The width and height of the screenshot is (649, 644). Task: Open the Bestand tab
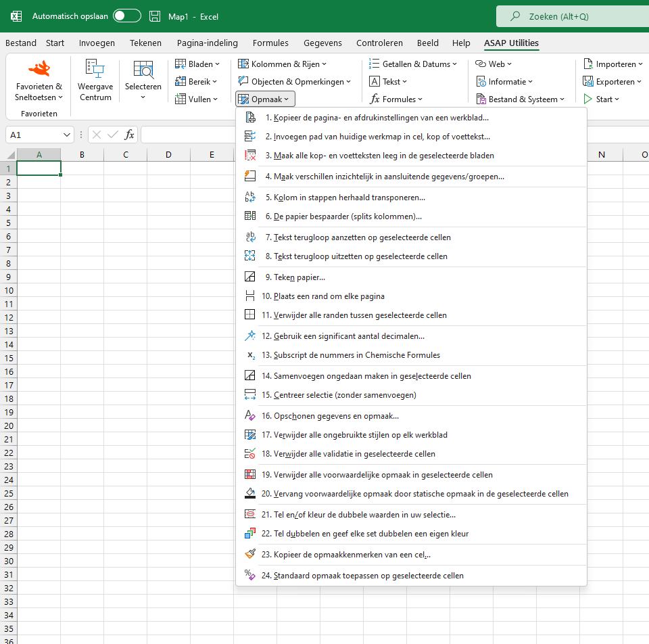coord(21,43)
